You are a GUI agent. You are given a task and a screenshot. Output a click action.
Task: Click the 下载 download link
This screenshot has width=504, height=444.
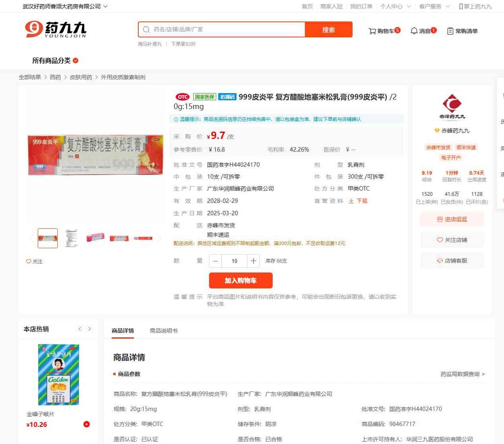click(x=358, y=201)
